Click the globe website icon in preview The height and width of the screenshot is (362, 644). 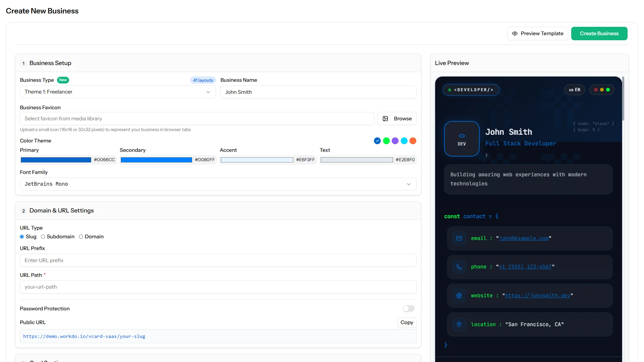[x=459, y=296]
